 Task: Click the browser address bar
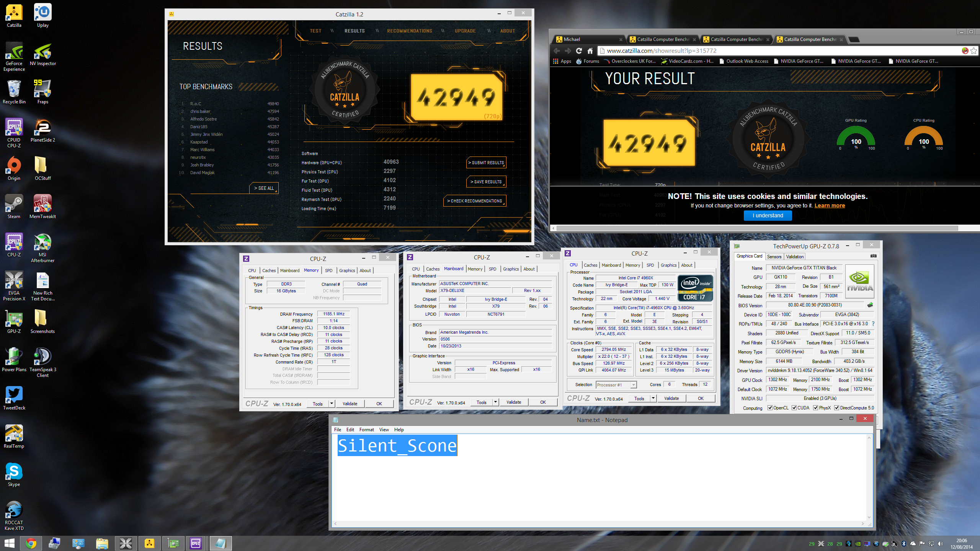[781, 51]
